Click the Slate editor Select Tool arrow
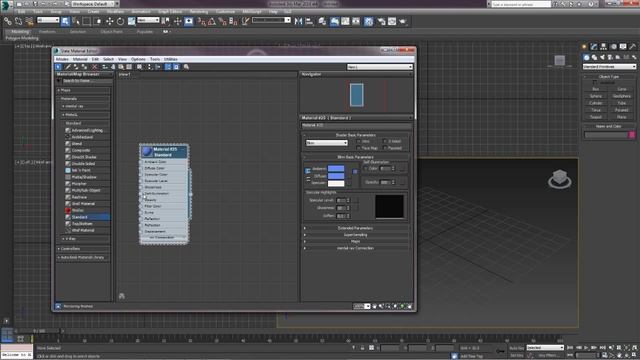640x360 pixels. [x=58, y=67]
